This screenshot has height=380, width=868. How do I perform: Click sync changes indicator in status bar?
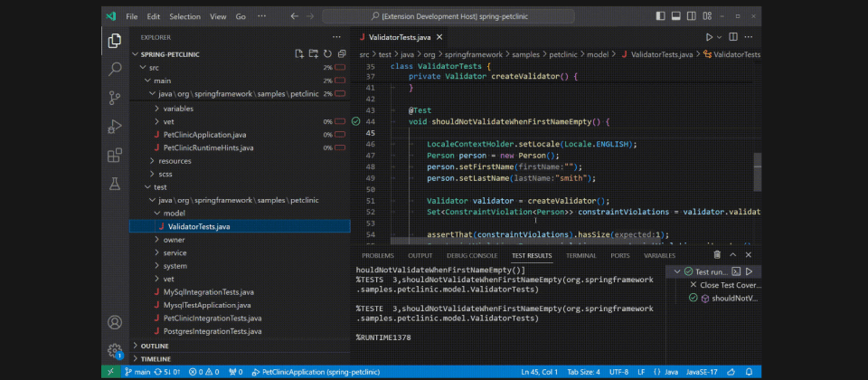tap(167, 372)
